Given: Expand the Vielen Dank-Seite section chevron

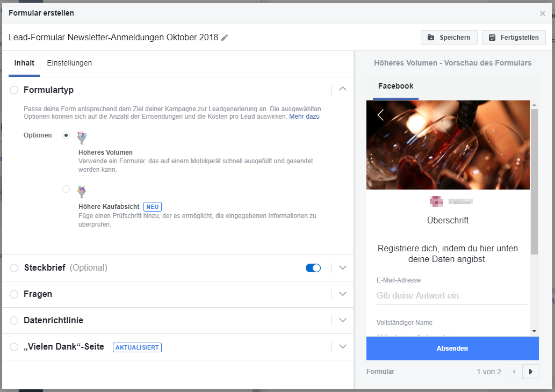Looking at the screenshot, I should coord(343,347).
